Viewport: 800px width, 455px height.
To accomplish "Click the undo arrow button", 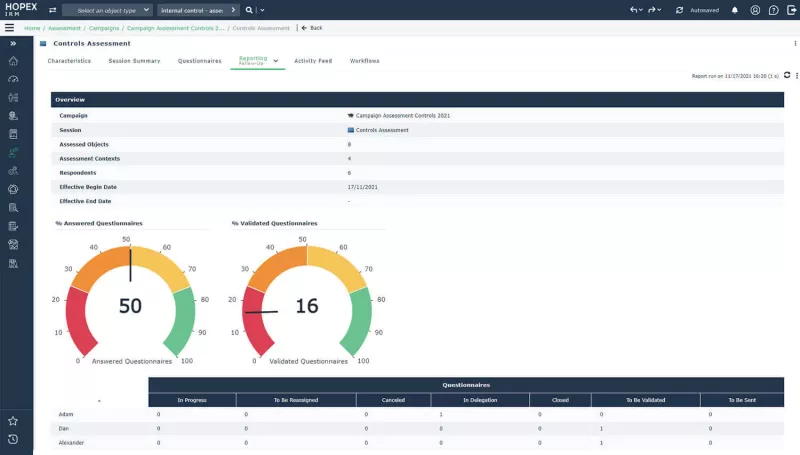I will (x=635, y=10).
